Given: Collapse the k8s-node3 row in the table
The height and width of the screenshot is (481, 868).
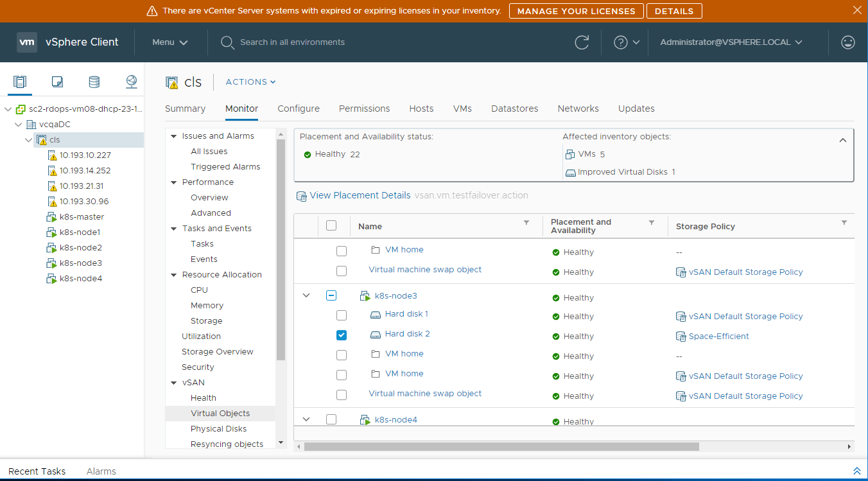Looking at the screenshot, I should click(x=306, y=295).
